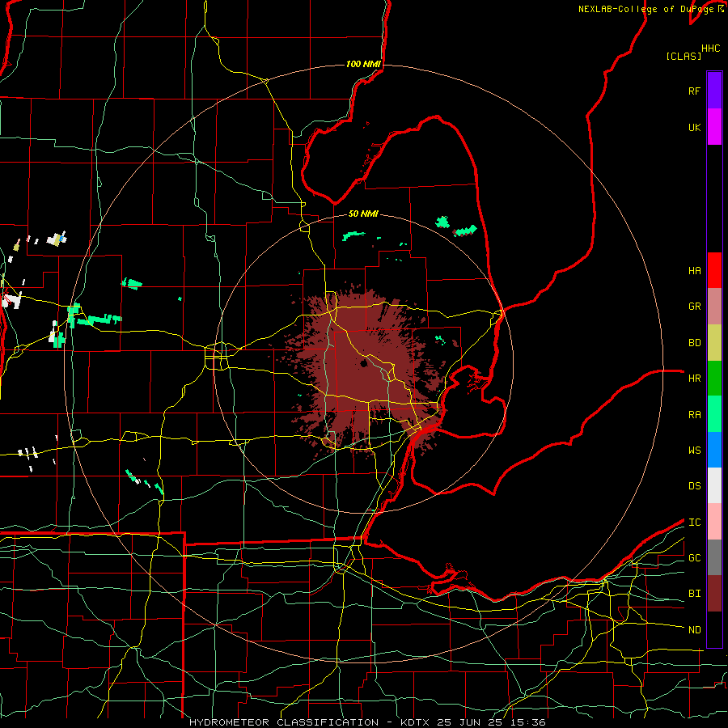
Task: Click the brown BI legend color swatch
Action: tap(714, 594)
